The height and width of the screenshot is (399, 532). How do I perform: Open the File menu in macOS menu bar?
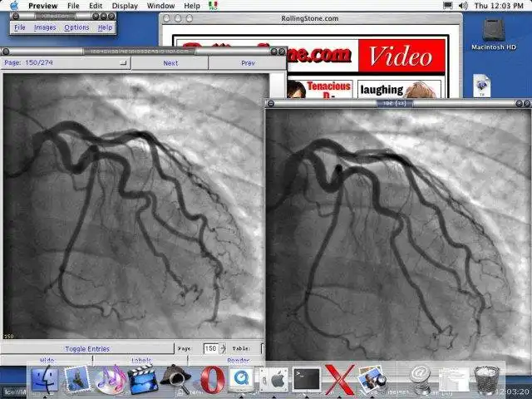click(x=73, y=6)
